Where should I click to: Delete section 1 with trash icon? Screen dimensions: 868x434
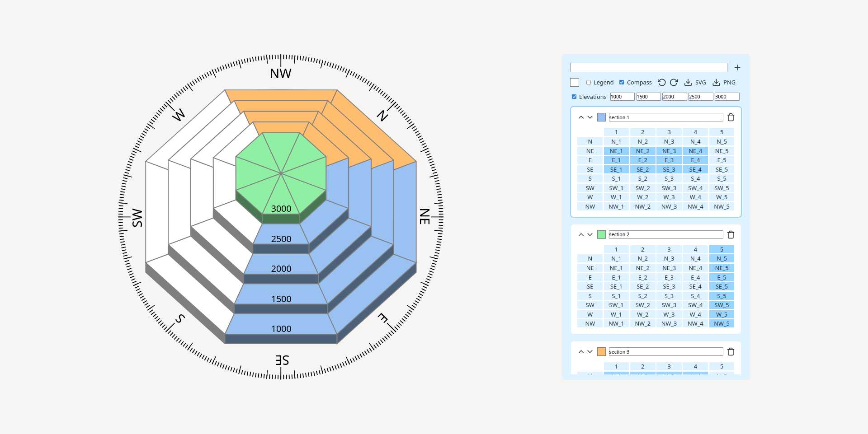tap(731, 117)
